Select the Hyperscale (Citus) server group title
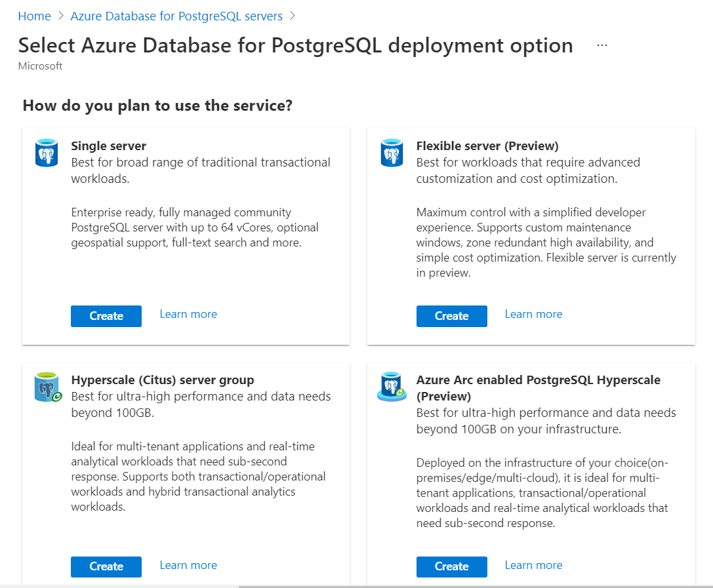The image size is (713, 588). [x=162, y=380]
